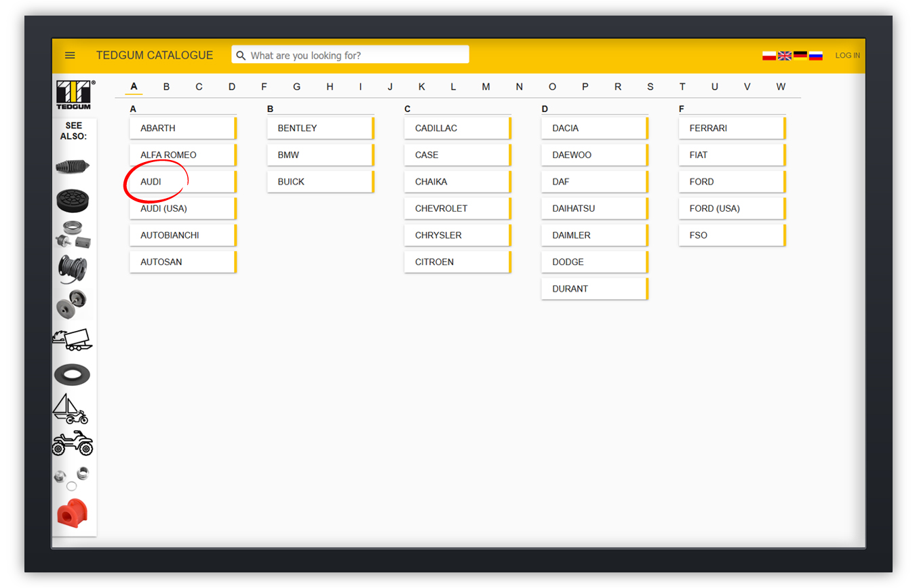Image resolution: width=917 pixels, height=588 pixels.
Task: Select the CITROEN brand
Action: (x=458, y=262)
